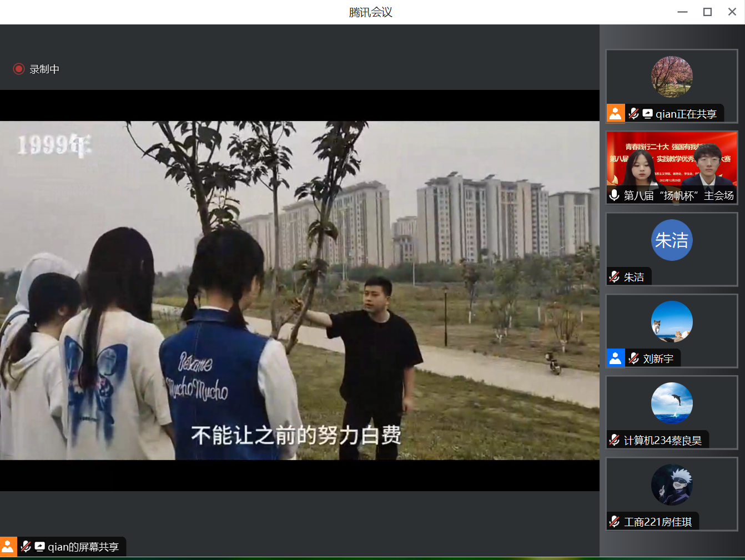The width and height of the screenshot is (745, 560).
Task: Click the screen-sharing icon beside qian's name
Action: click(648, 113)
